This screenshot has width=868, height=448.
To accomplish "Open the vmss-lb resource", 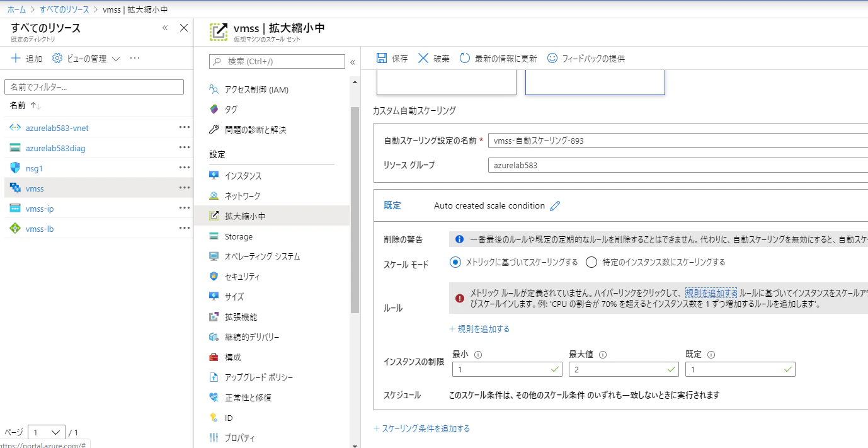I will tap(40, 229).
